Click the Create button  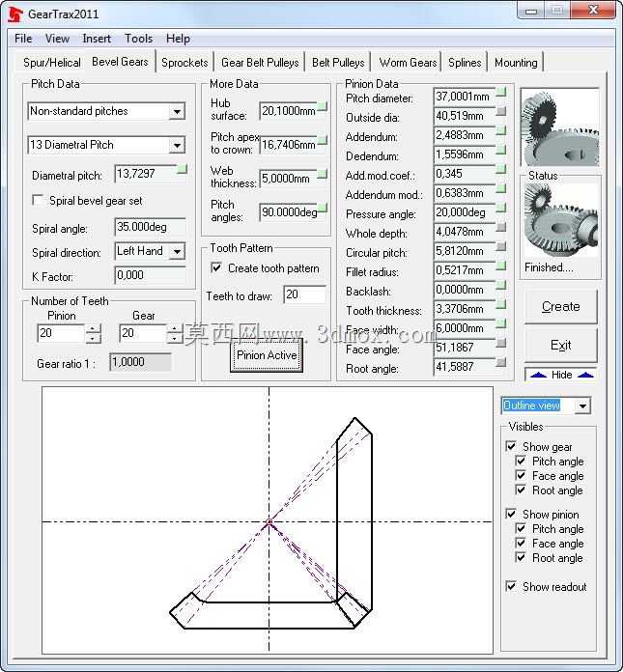tap(561, 306)
